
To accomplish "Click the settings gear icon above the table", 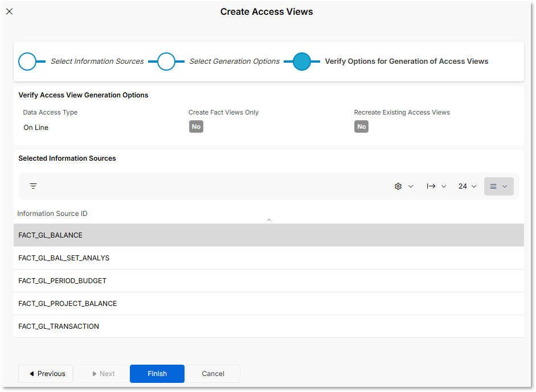I will pos(398,186).
